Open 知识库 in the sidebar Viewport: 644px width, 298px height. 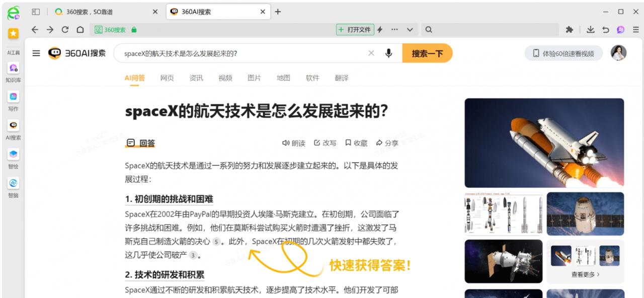click(x=14, y=73)
